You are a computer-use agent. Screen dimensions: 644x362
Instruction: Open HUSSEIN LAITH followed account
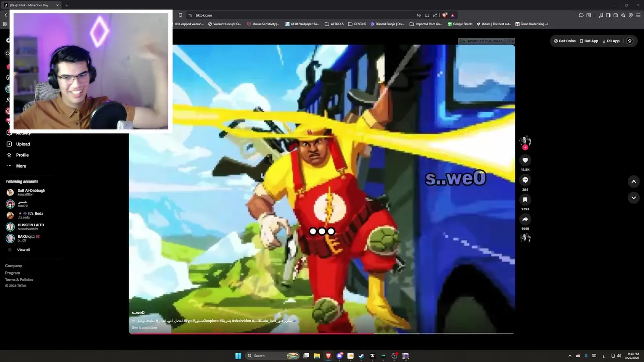[25, 227]
